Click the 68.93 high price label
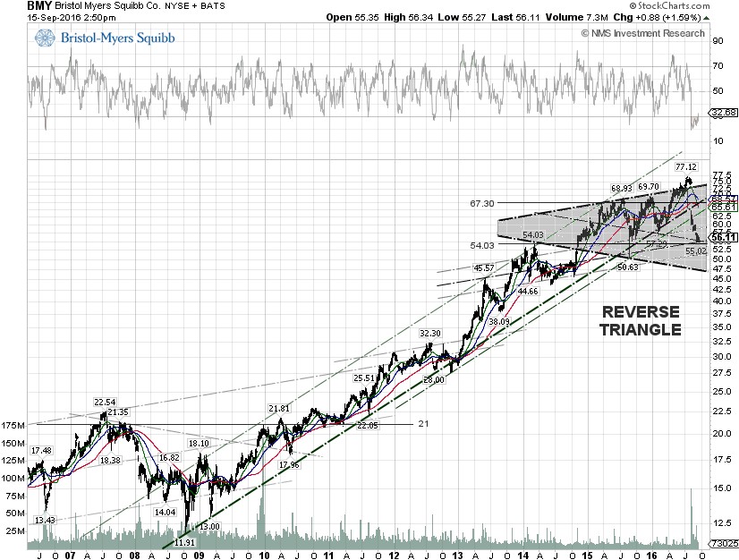 (621, 189)
